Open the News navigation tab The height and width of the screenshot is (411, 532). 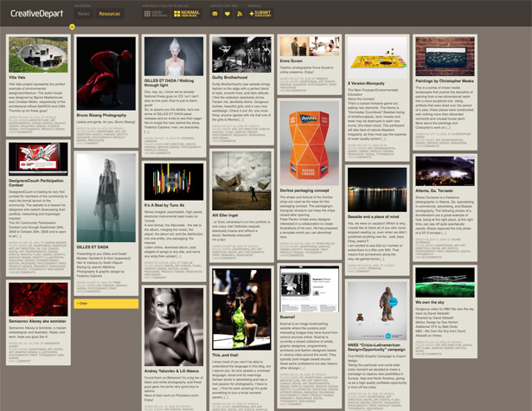tap(83, 14)
